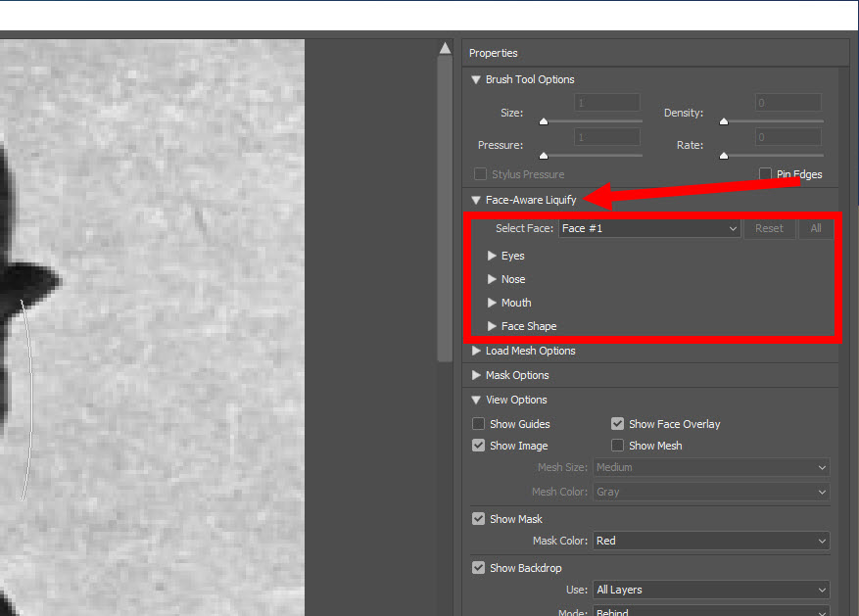
Task: Open the backdrop Use dropdown
Action: (x=711, y=590)
